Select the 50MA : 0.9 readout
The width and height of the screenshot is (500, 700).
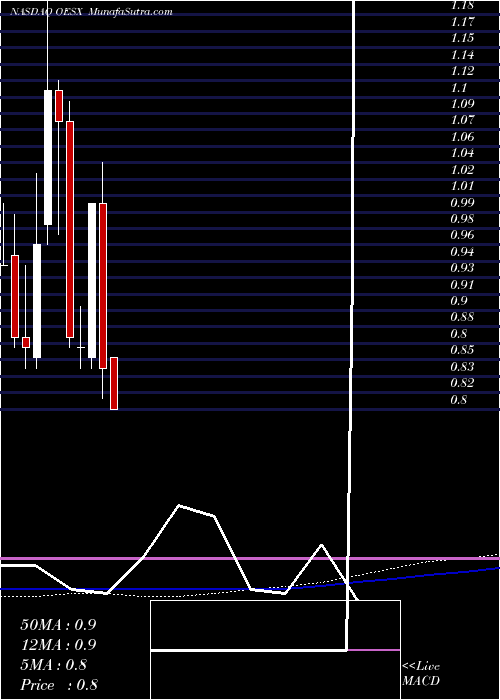(x=58, y=625)
